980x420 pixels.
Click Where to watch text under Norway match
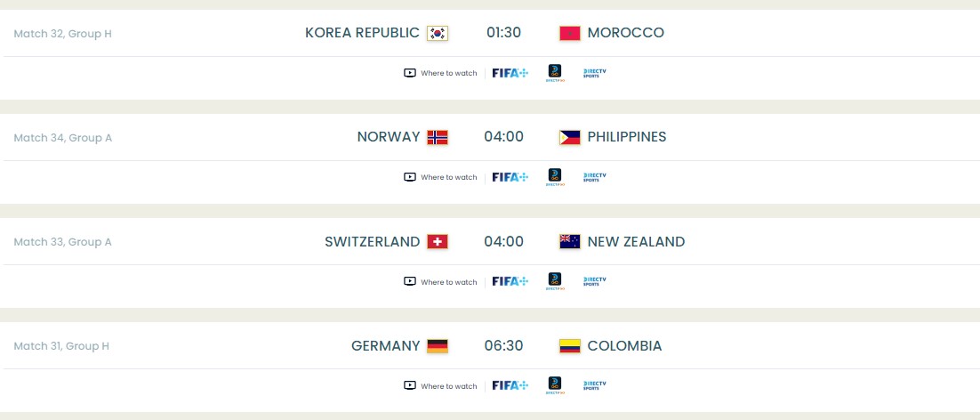pos(449,177)
